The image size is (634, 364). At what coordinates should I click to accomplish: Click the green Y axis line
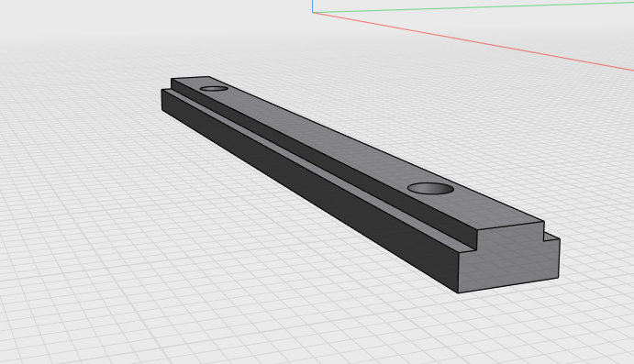coord(473,7)
